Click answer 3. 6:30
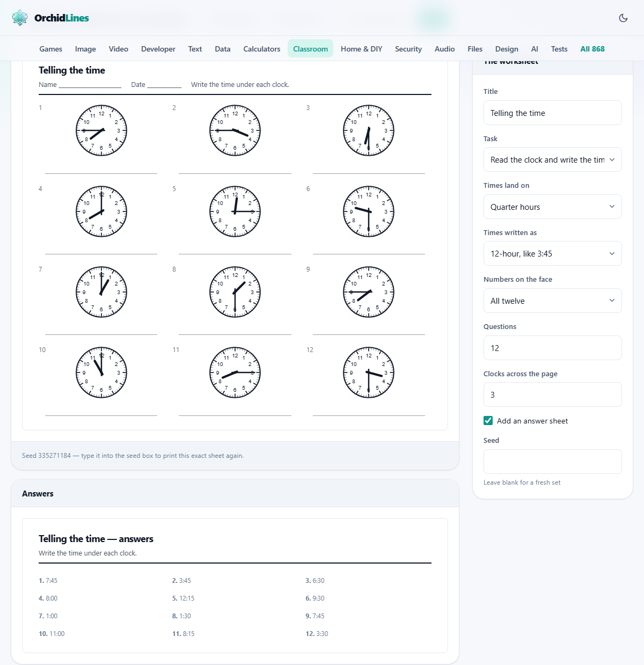644x665 pixels. coord(315,581)
